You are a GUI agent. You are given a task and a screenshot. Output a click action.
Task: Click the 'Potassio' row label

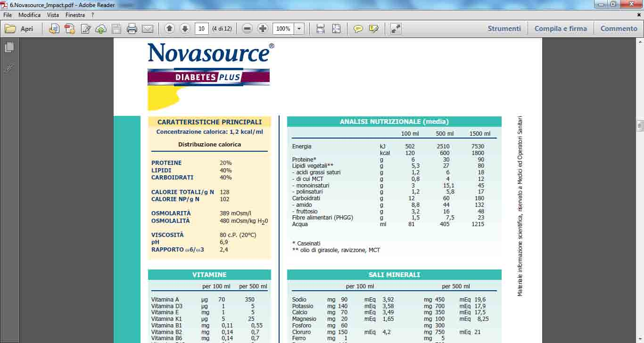(x=303, y=306)
